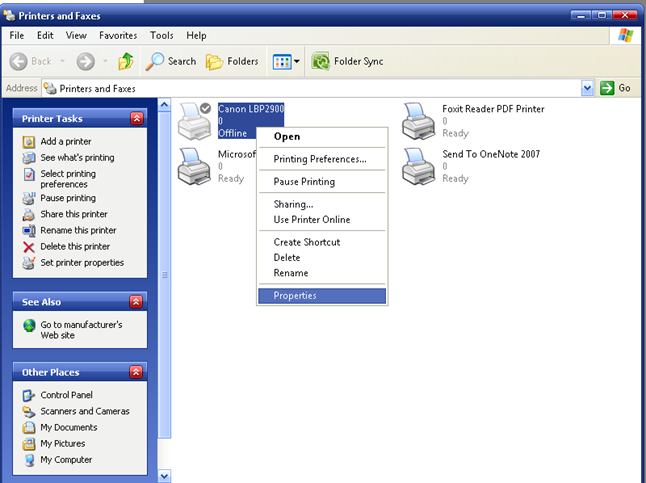Launch Folder Sync from toolbar

coord(347,61)
